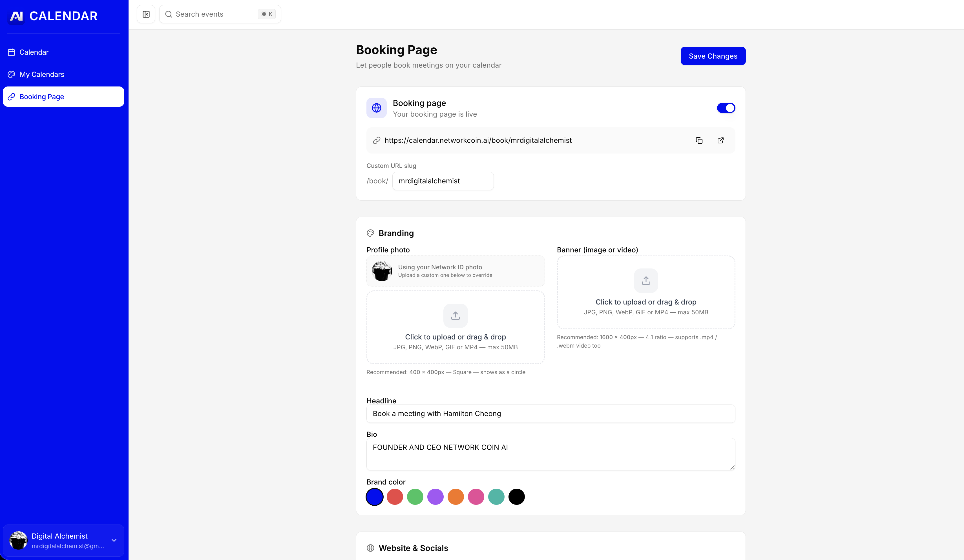This screenshot has height=560, width=964.
Task: Switch to the Calendar section
Action: coord(34,52)
